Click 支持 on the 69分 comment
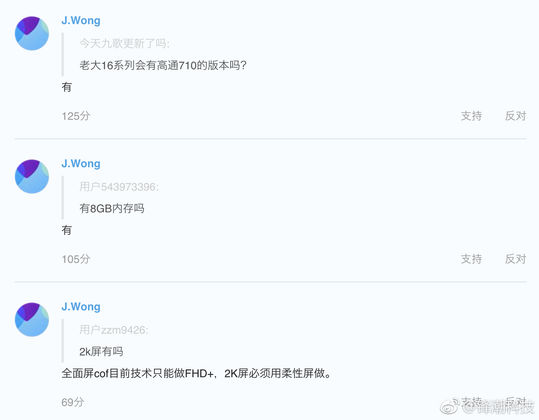This screenshot has height=420, width=539. [x=471, y=401]
